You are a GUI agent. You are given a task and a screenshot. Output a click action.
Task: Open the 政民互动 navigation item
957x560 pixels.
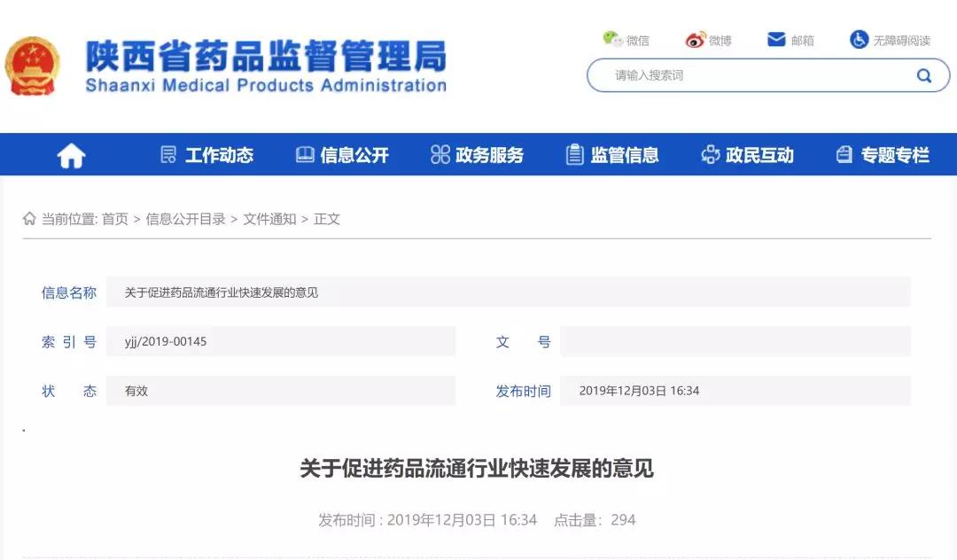tap(747, 155)
